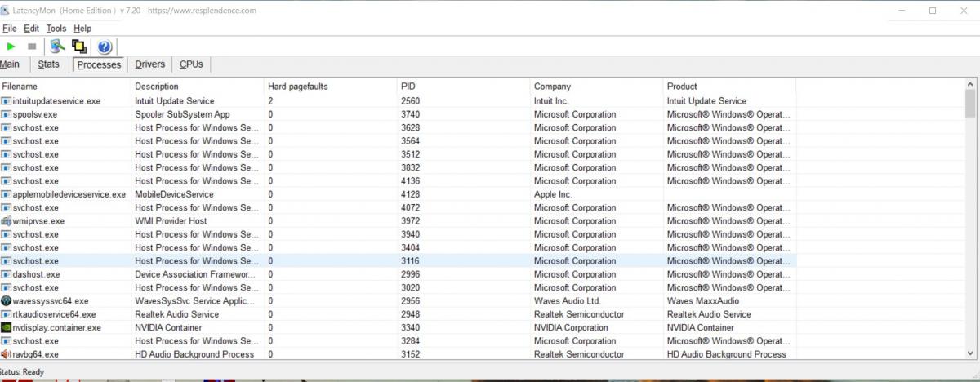Click the intuitupdateservice.exe file icon
This screenshot has height=382, width=980.
pos(7,101)
